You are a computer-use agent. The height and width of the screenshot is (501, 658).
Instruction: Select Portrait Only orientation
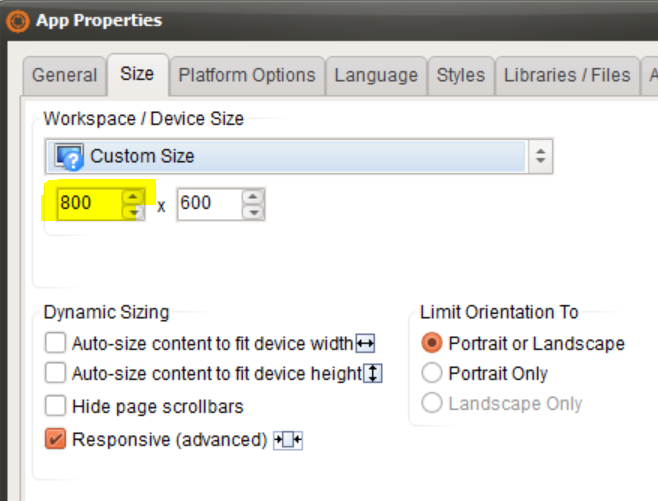click(432, 373)
